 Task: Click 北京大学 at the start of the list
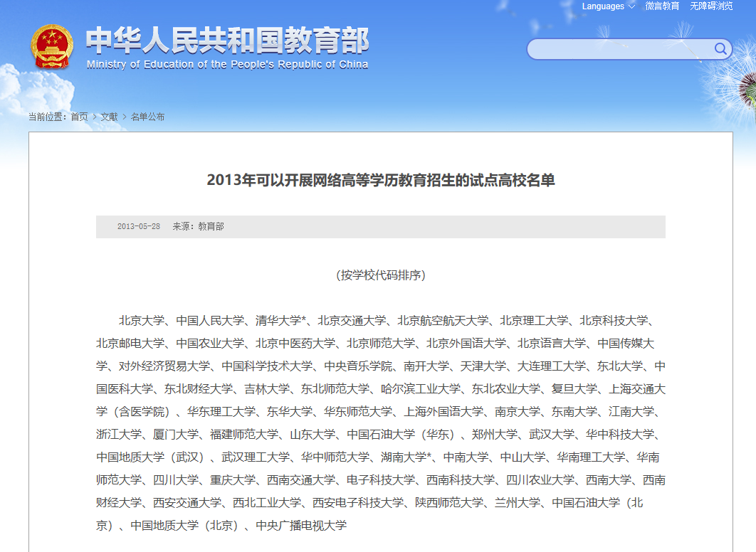point(142,321)
